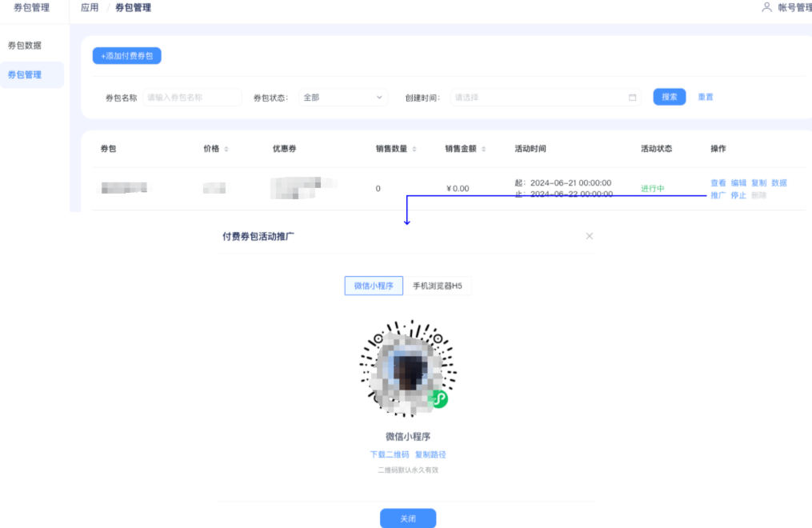Click the calendar icon in 创建时间 field
Viewport: 812px width, 528px height.
(632, 98)
